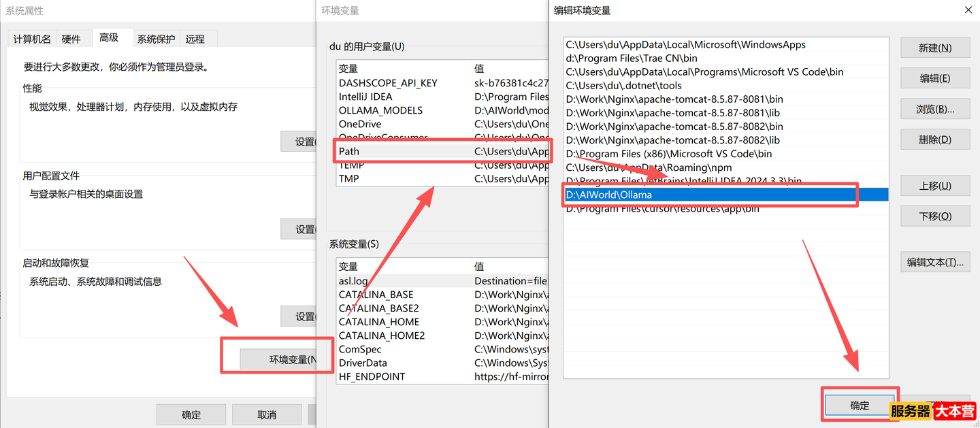Click 删除(D) to remove the selected path
Screen dimensions: 980x428
(x=935, y=139)
